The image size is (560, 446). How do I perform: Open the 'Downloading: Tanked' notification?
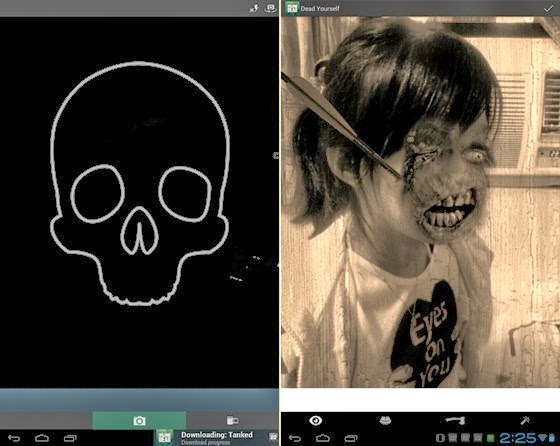(216, 438)
